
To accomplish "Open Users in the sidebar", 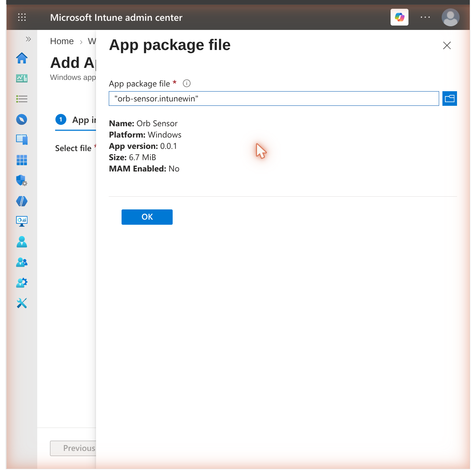I will pos(22,242).
